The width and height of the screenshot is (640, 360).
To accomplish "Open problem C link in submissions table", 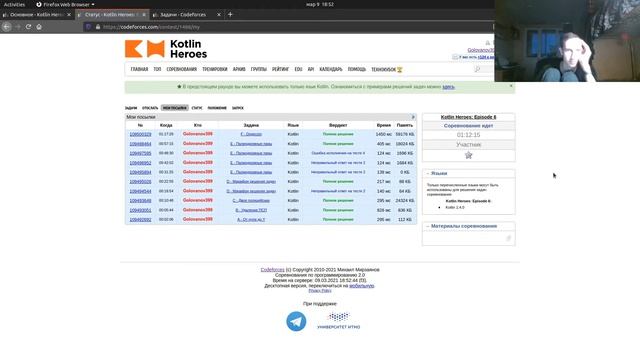I will pos(251,201).
